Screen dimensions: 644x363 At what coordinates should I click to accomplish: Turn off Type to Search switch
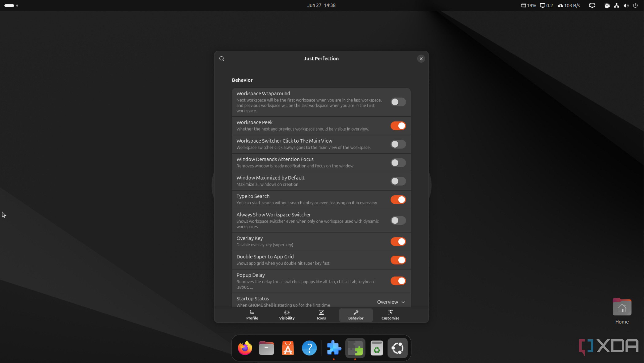pos(398,200)
